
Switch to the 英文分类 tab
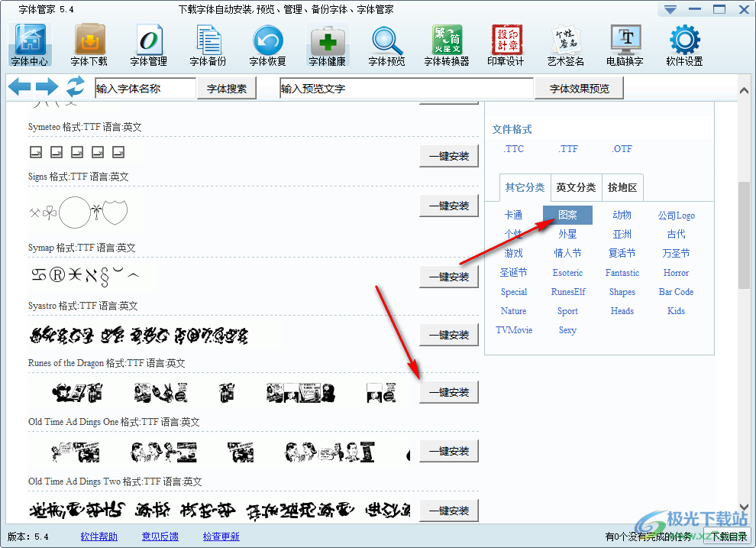(x=576, y=187)
